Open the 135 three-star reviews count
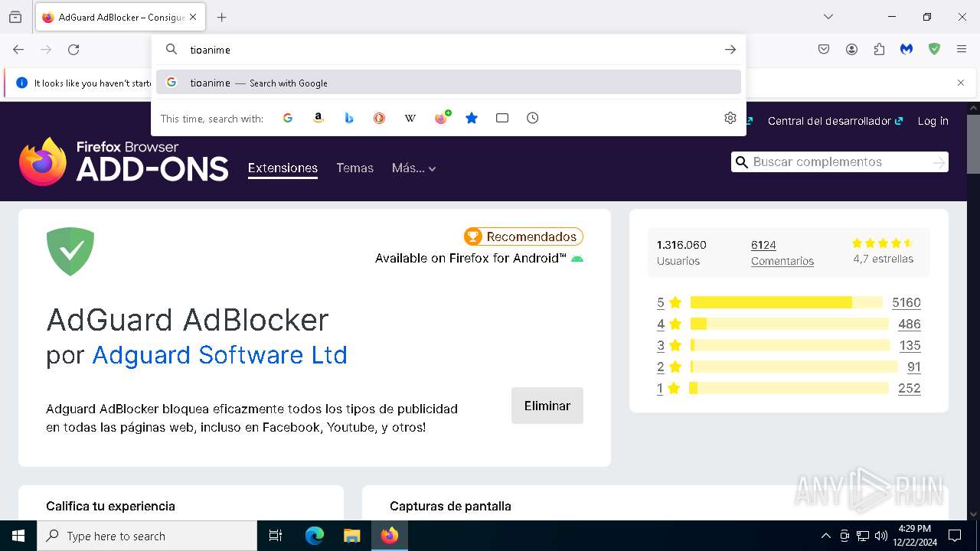Image resolution: width=980 pixels, height=551 pixels. [x=910, y=345]
